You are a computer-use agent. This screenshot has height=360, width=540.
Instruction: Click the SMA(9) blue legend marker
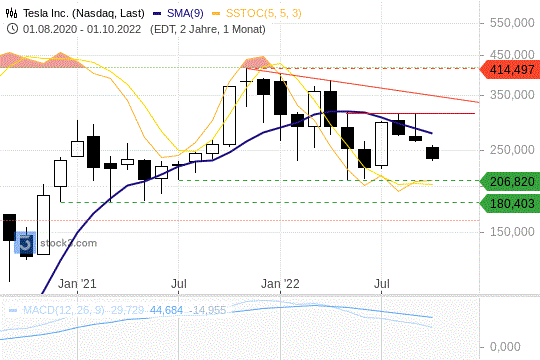pyautogui.click(x=157, y=14)
